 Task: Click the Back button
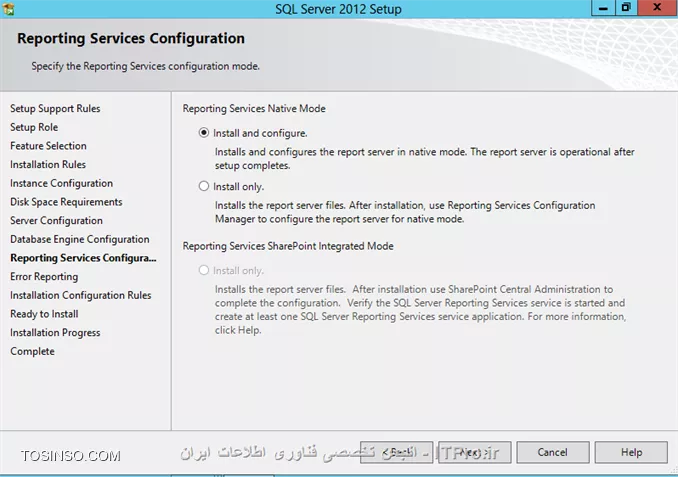[397, 452]
